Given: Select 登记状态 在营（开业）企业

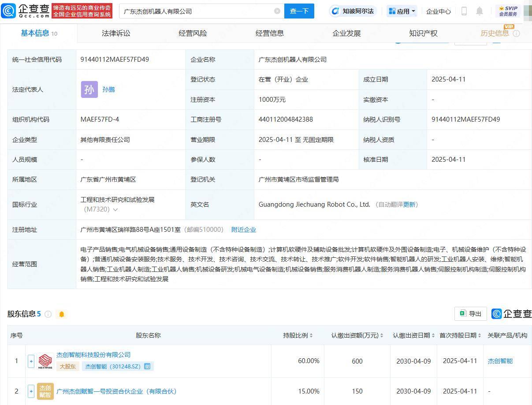Looking at the screenshot, I should (283, 79).
